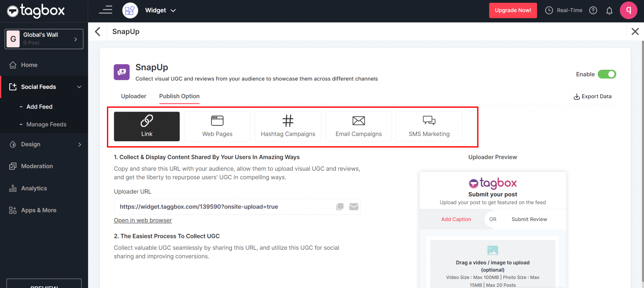The height and width of the screenshot is (288, 644).
Task: Click Open in web browser link
Action: tap(143, 220)
